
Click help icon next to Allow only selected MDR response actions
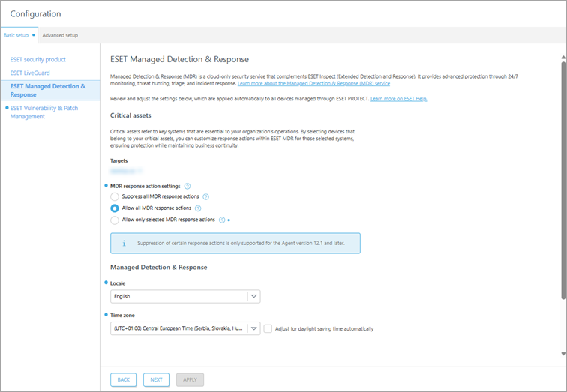tap(222, 220)
